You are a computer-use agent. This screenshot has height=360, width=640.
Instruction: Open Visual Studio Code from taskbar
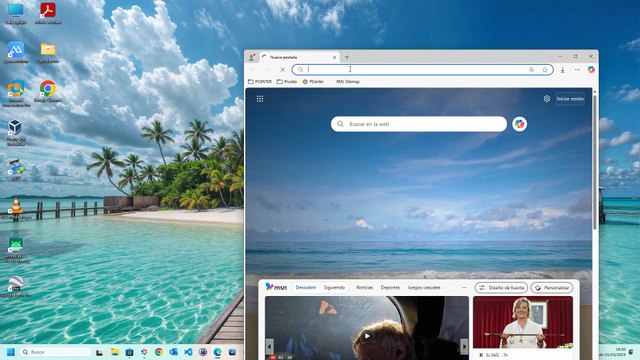pos(188,352)
